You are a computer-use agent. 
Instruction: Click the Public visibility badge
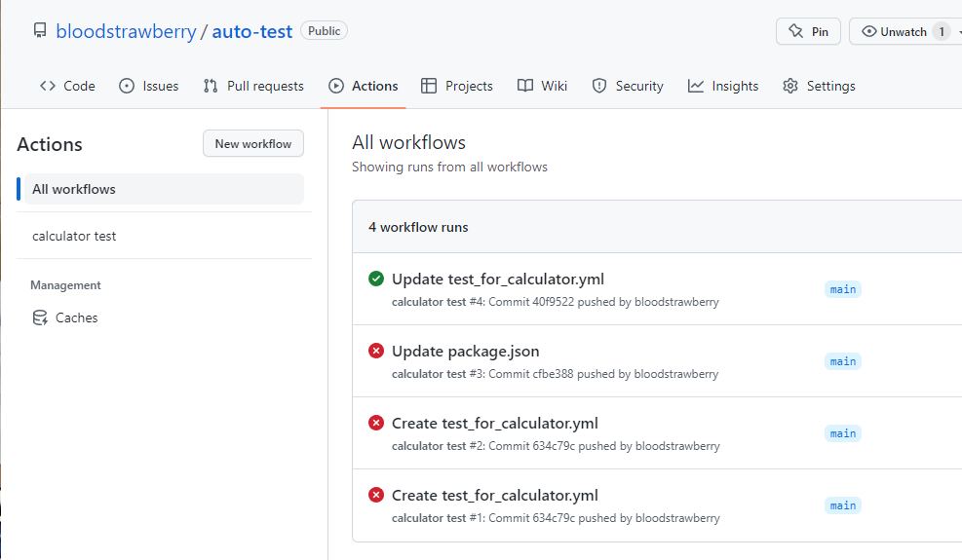[x=324, y=30]
